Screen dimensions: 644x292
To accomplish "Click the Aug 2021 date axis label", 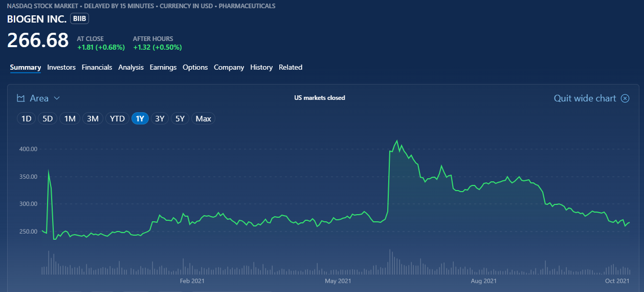I will tap(483, 281).
